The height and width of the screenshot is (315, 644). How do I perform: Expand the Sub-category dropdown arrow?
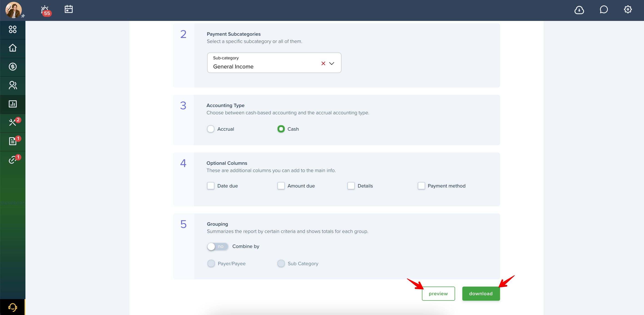(x=332, y=64)
